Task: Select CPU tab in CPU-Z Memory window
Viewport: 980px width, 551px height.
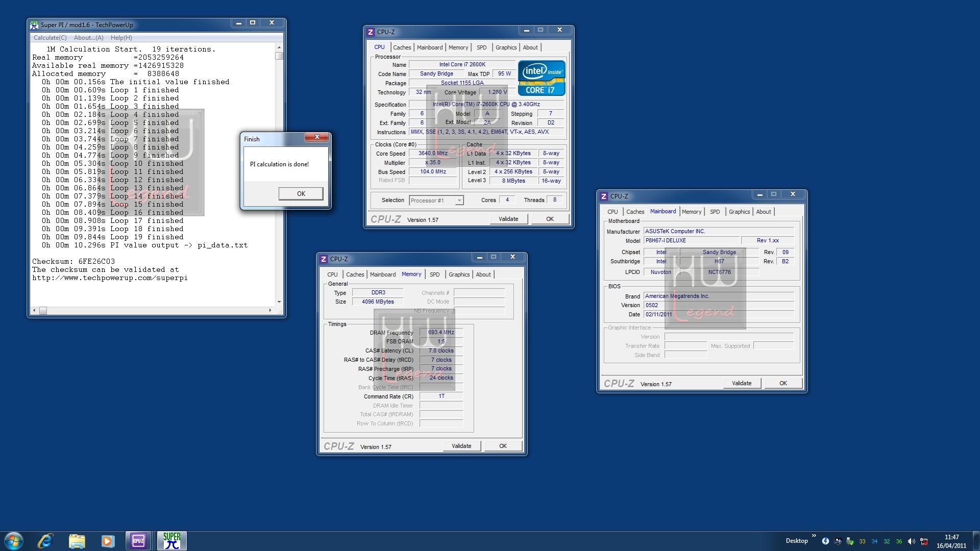Action: click(332, 274)
